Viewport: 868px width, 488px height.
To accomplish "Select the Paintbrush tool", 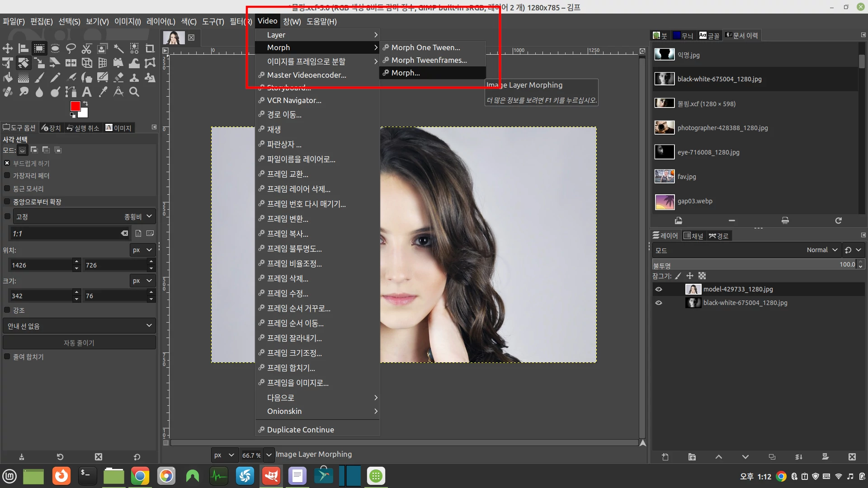I will [39, 77].
